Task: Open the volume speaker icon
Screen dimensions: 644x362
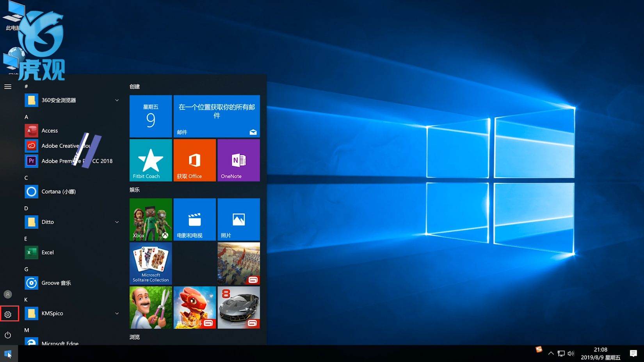Action: tap(571, 353)
